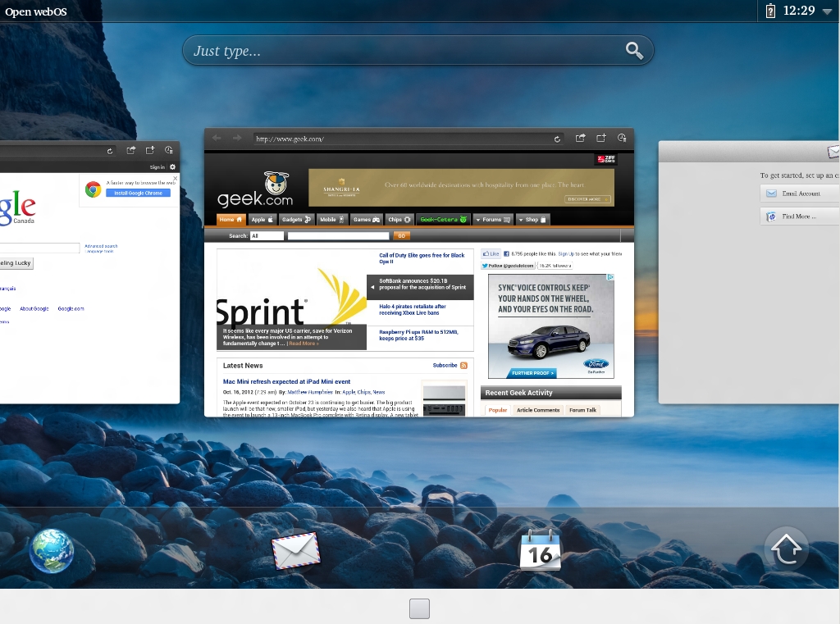Viewport: 840px width, 624px height.
Task: Tap the magnifier icon in Just type bar
Action: pos(634,51)
